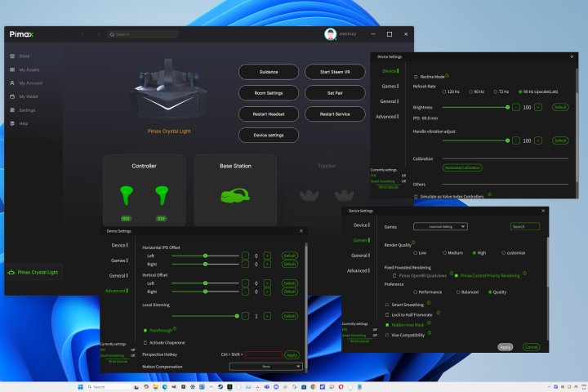Click the info icon next to Hidden Area Mask
Screen dimensions: 588x392
tap(429, 323)
